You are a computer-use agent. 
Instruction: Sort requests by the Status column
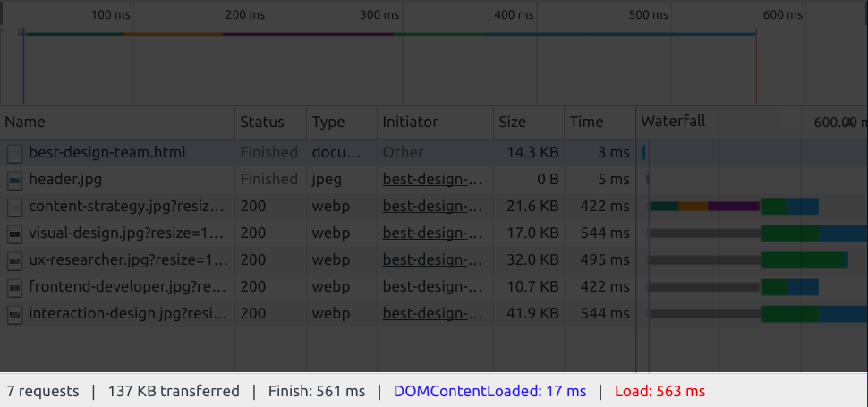coord(262,123)
